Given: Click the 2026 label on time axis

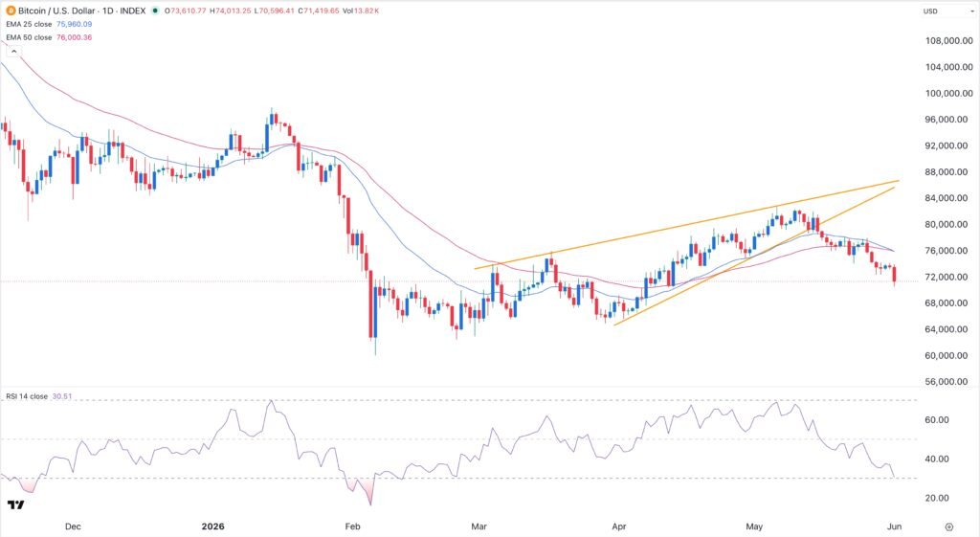Looking at the screenshot, I should point(212,526).
